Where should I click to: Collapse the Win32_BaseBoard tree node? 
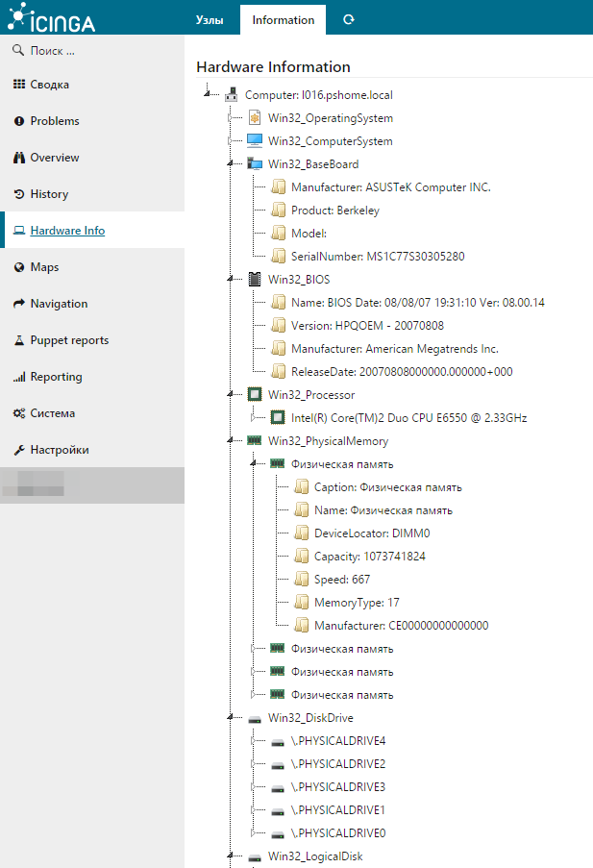231,164
